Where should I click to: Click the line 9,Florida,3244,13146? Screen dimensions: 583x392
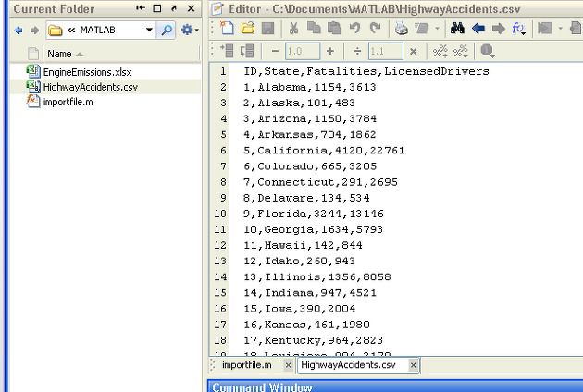click(314, 214)
